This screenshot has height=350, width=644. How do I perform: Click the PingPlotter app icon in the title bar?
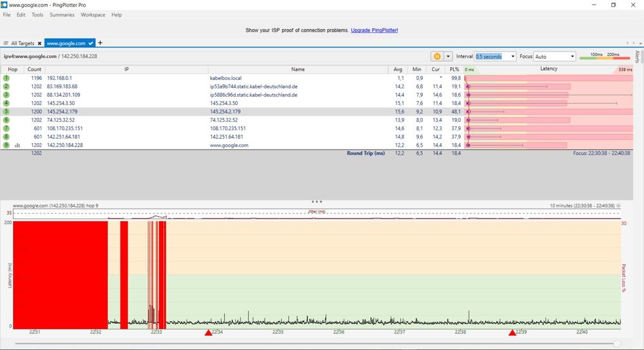[5, 5]
